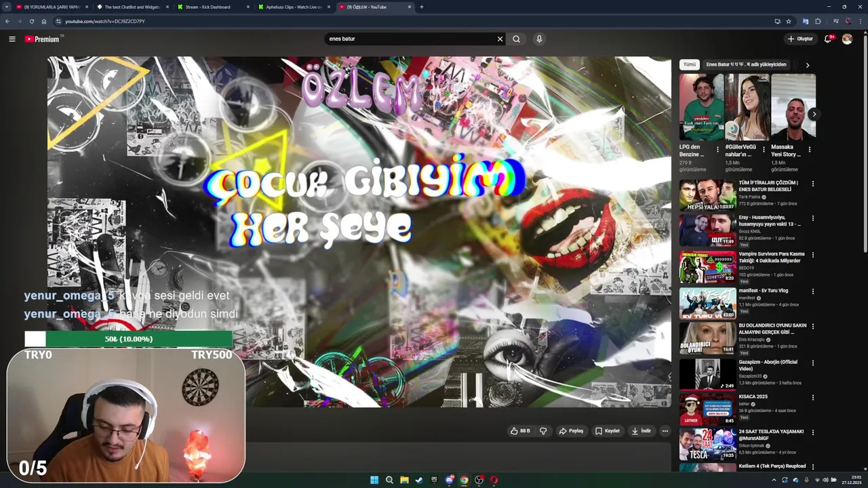
Task: Select the 'Enes Batur' uploader filter chip
Action: (746, 64)
